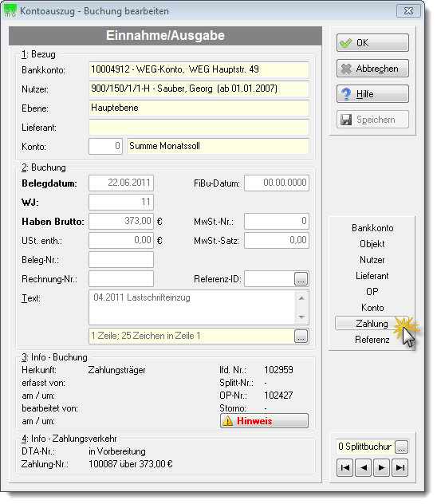
Task: Select the Bankkonto jump entry
Action: click(372, 228)
